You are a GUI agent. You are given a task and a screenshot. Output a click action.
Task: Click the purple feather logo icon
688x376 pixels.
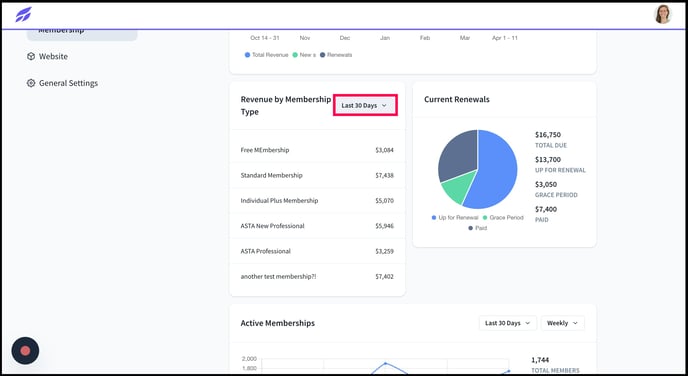pos(23,14)
